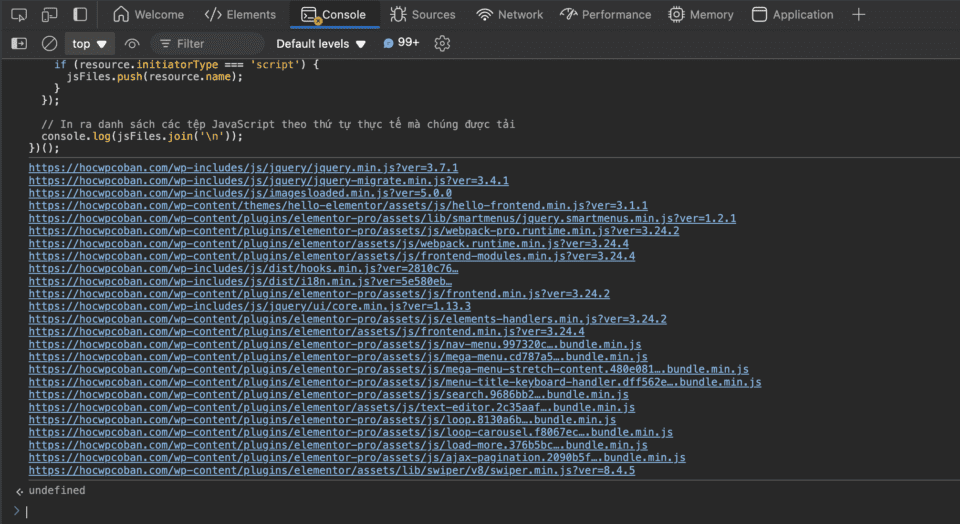Click the eye live expression icon
Screen dimensions: 960x524
tap(132, 44)
